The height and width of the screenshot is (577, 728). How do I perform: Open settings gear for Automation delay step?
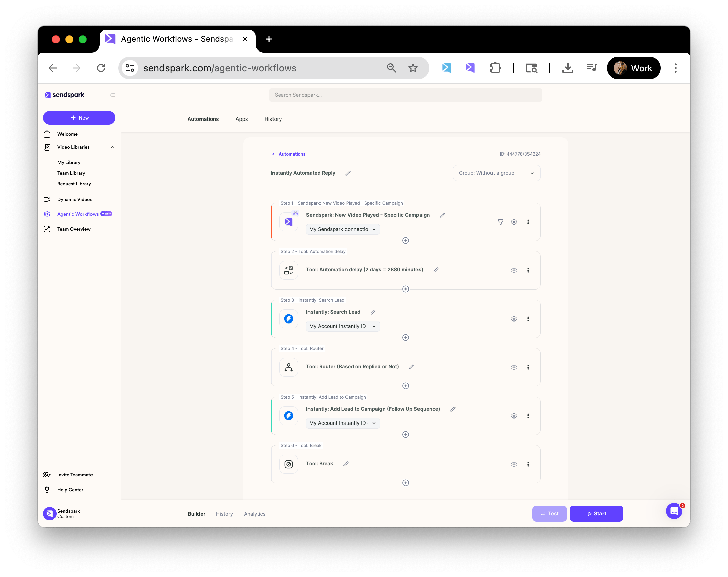[x=514, y=270]
